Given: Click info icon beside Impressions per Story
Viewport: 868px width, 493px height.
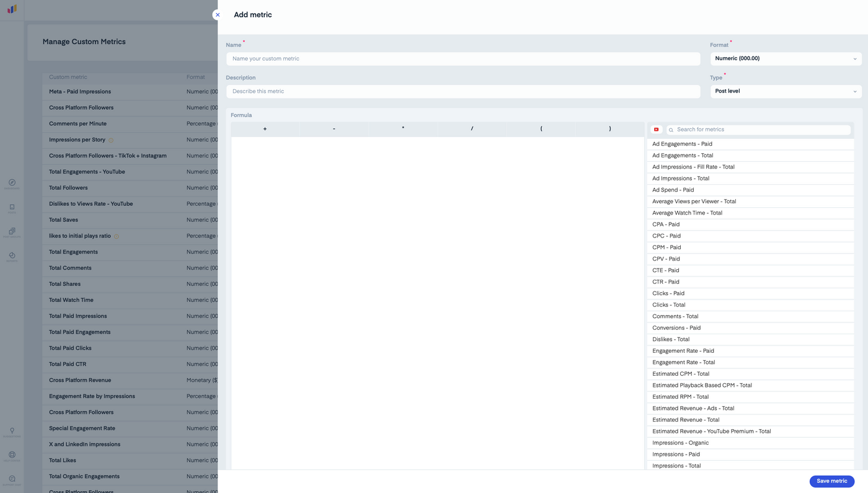Looking at the screenshot, I should coord(111,140).
